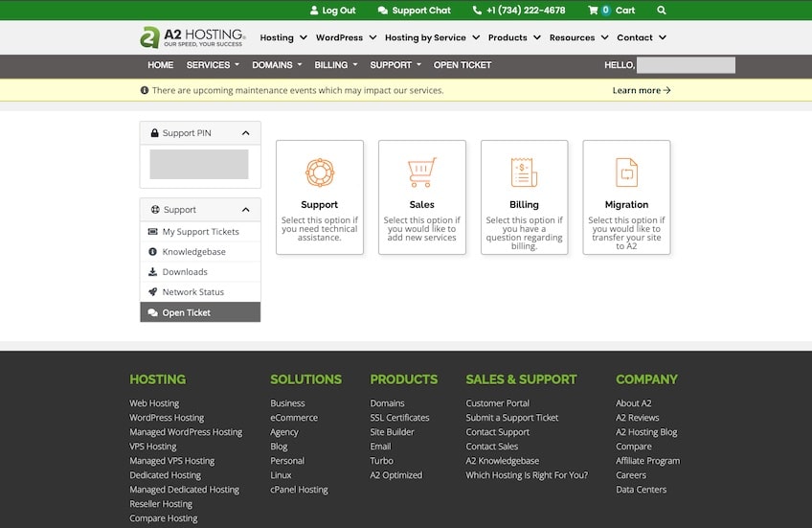Viewport: 812px width, 528px height.
Task: Open eCommerce footer link
Action: point(294,417)
